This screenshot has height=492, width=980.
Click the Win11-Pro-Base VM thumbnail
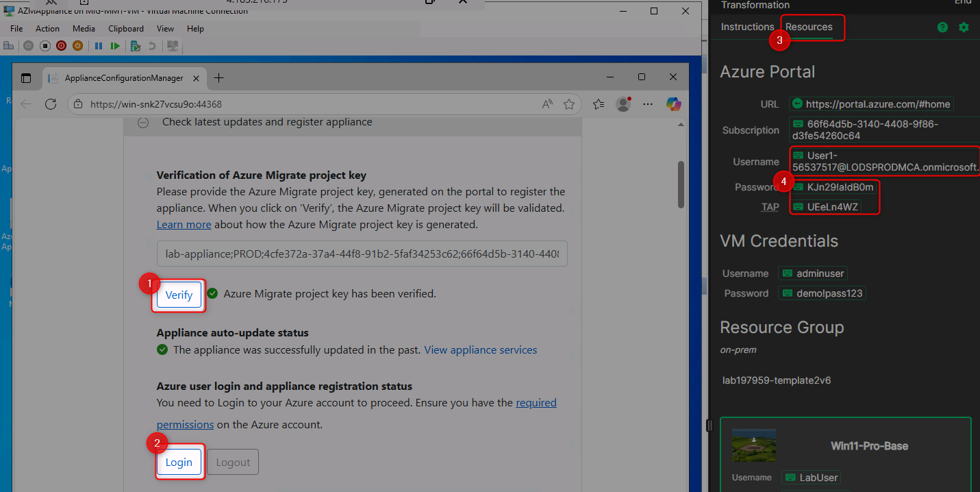pyautogui.click(x=754, y=445)
